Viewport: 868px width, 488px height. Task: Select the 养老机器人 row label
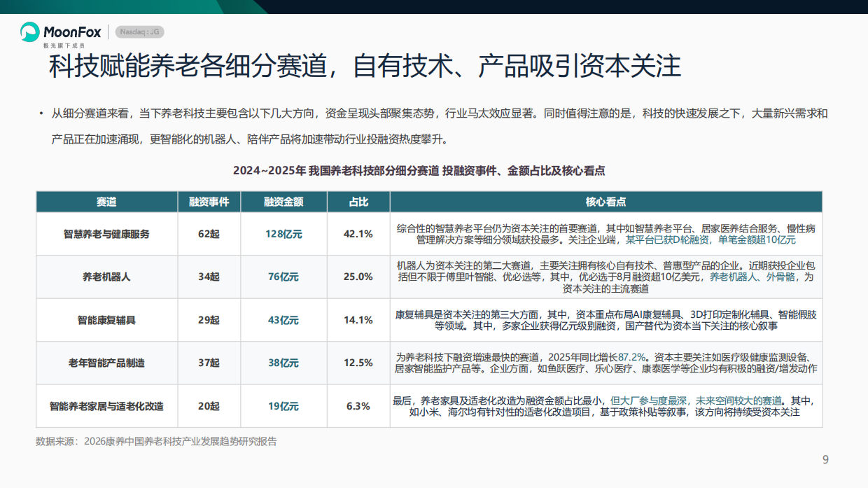(x=106, y=277)
